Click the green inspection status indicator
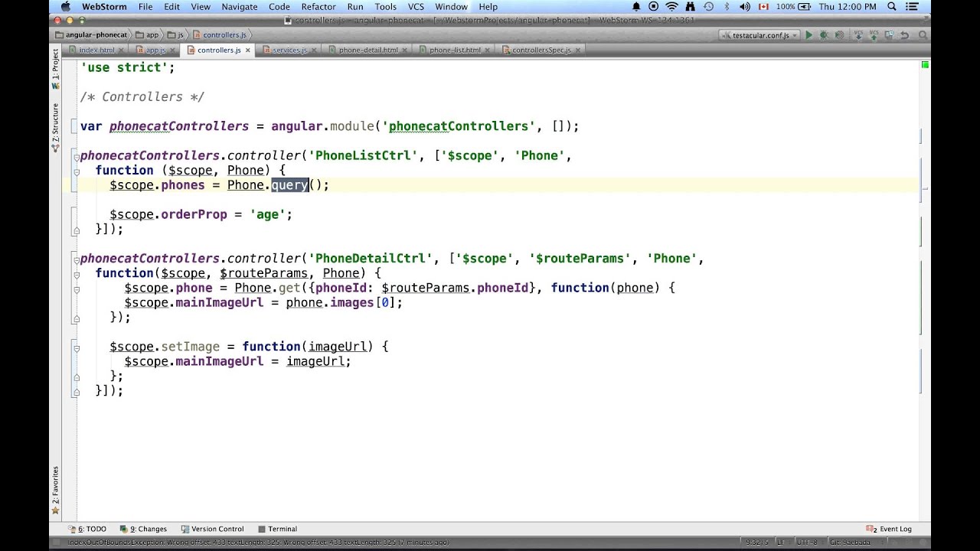 tap(925, 65)
